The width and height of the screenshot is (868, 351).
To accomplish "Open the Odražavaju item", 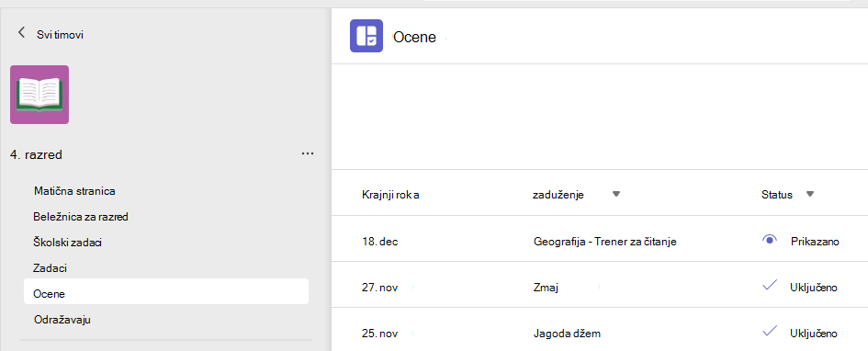I will tap(62, 320).
